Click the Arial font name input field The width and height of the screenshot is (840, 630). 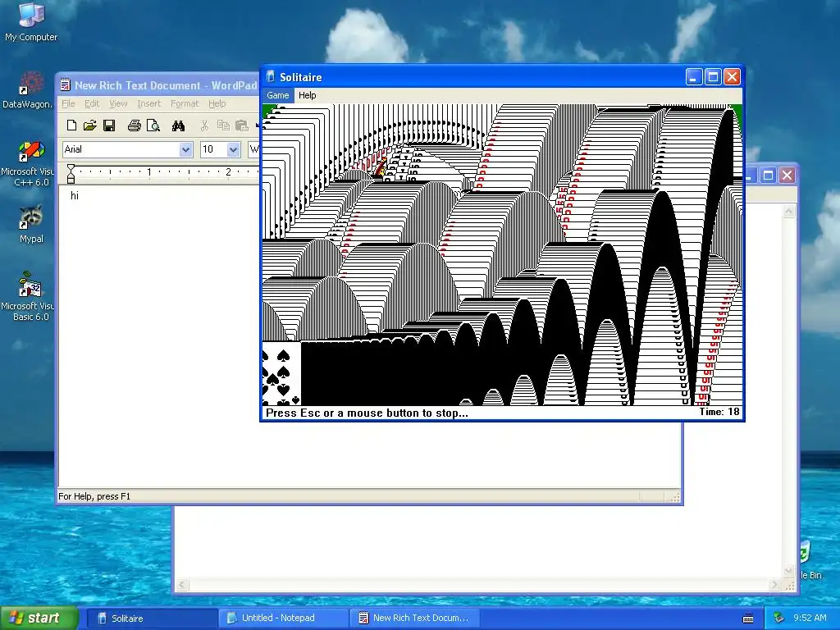pos(121,149)
